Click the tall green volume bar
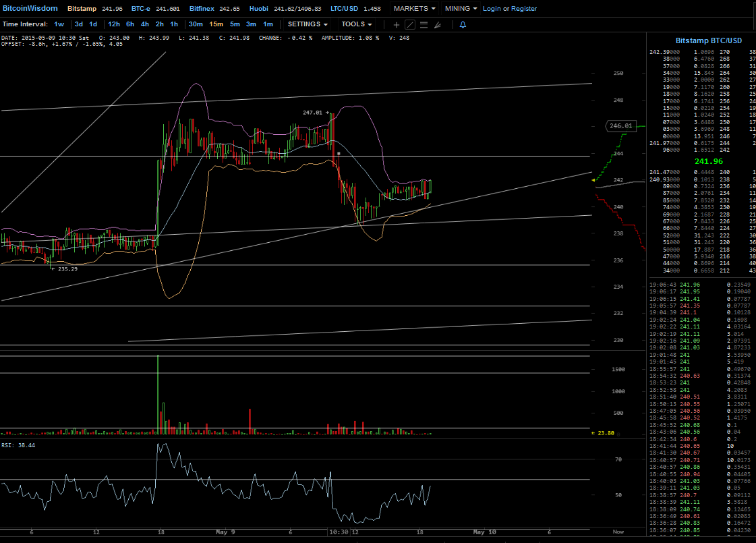The height and width of the screenshot is (543, 756). tap(158, 395)
